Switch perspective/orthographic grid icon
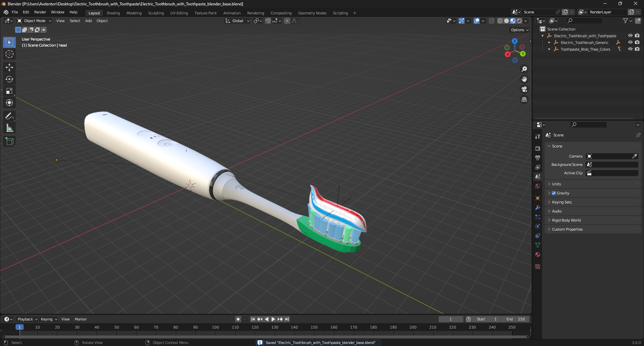This screenshot has height=346, width=644. click(x=524, y=100)
